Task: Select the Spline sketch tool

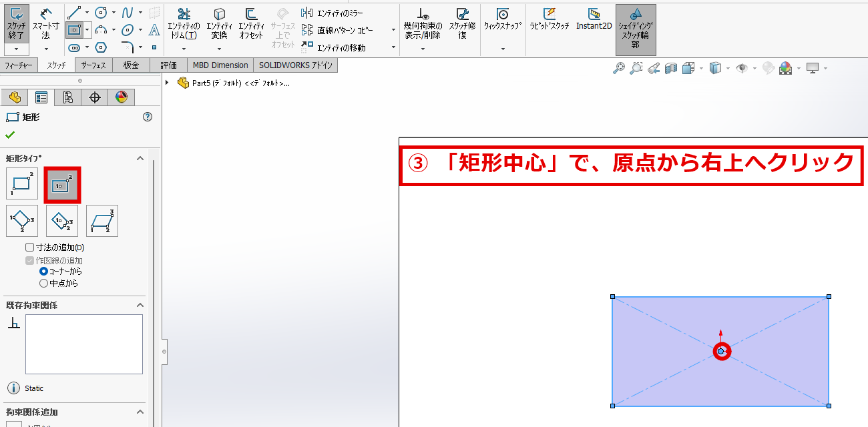Action: pyautogui.click(x=128, y=12)
